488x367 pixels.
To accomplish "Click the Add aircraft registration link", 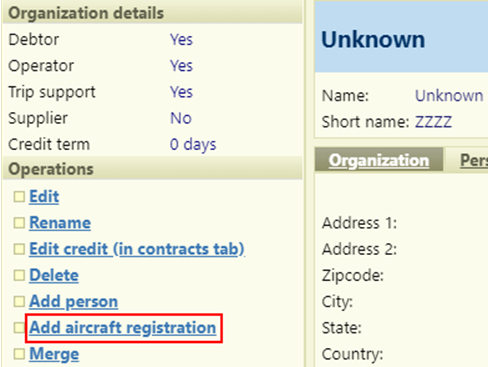I will 123,328.
